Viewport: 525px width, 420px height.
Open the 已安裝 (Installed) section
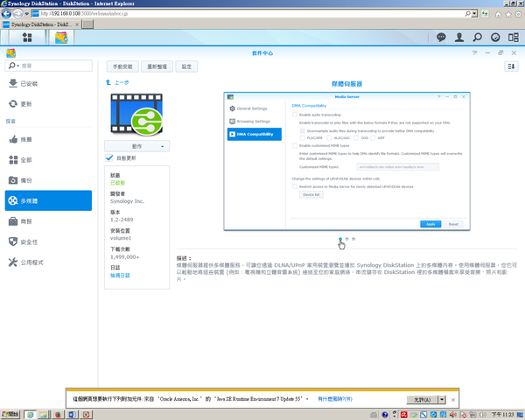click(28, 84)
